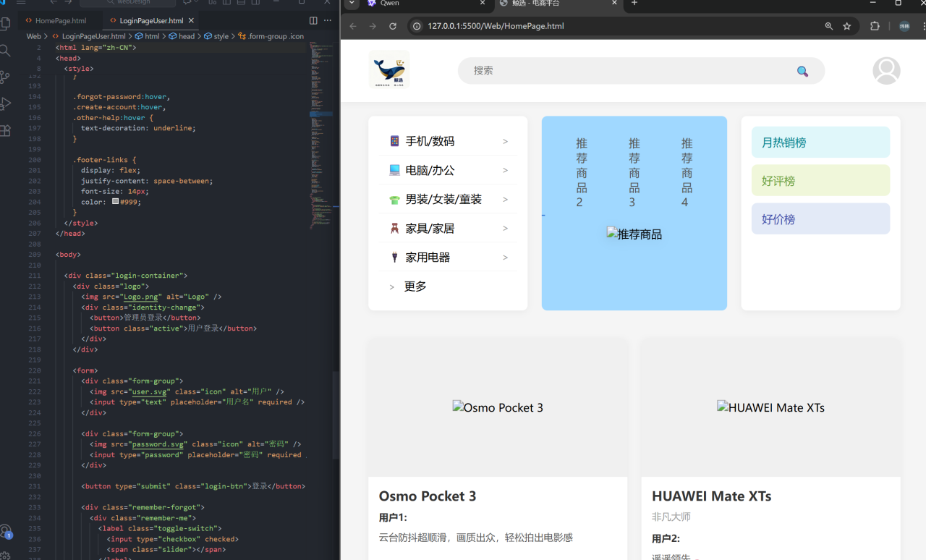Click Osmo Pocket 3 product title
Viewport: 926px width, 560px height.
[428, 496]
